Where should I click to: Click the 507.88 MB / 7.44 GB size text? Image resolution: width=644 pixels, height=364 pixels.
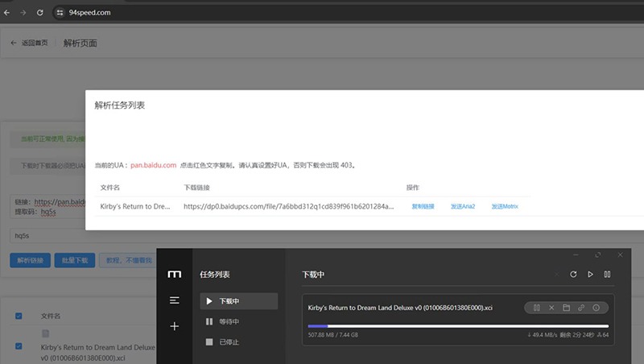pyautogui.click(x=333, y=335)
